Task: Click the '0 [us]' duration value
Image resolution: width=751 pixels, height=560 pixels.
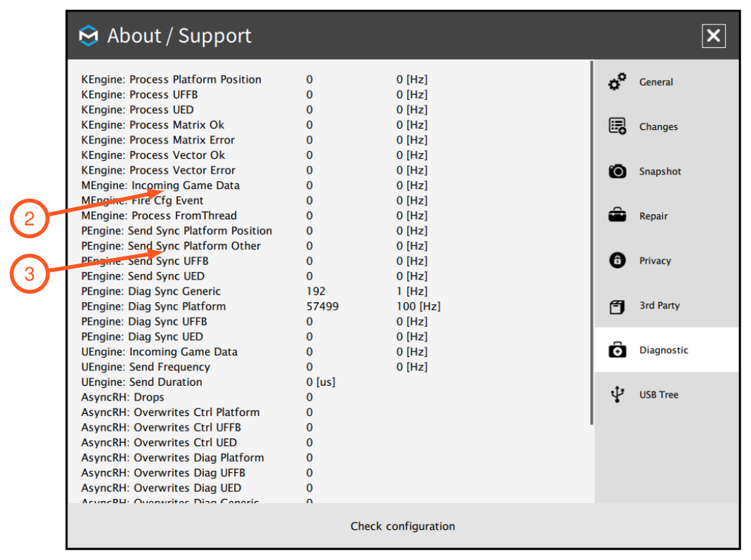Action: click(321, 382)
